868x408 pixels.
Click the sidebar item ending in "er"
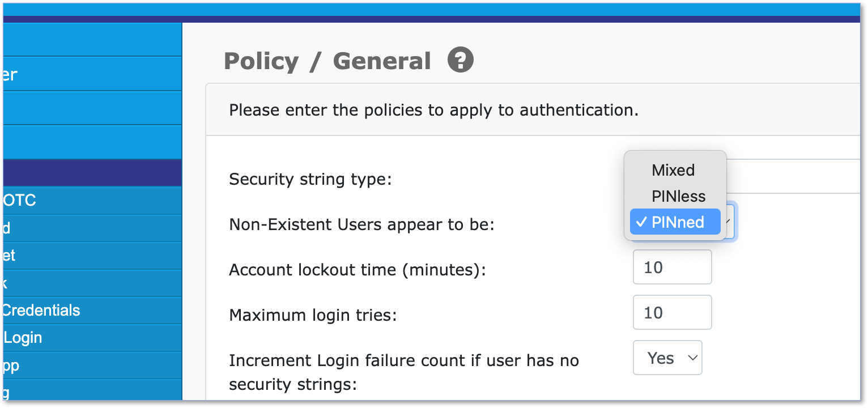[x=92, y=74]
